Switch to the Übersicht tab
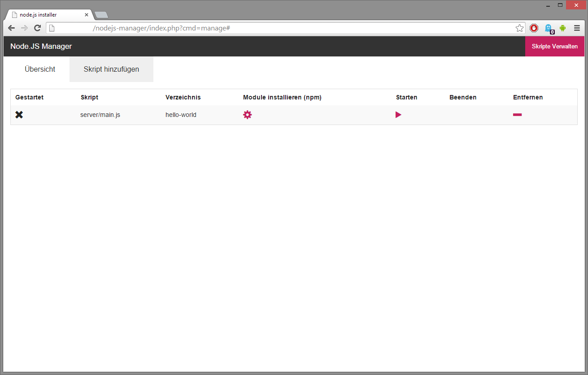The image size is (588, 375). [x=40, y=69]
